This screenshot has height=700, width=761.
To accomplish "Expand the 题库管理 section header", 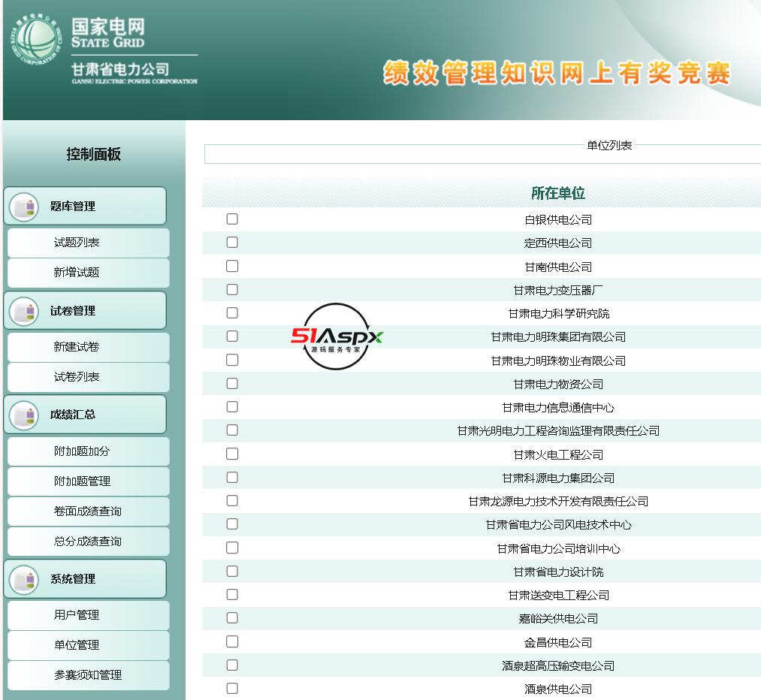I will point(86,206).
